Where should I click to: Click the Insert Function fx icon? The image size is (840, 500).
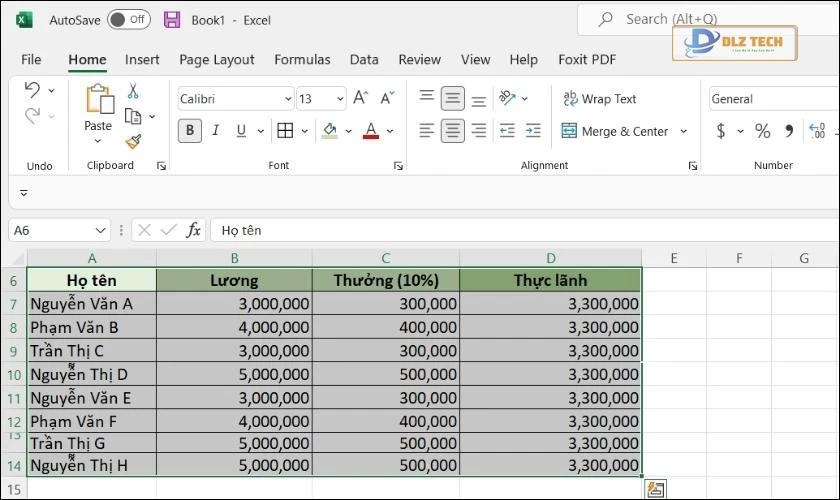194,230
